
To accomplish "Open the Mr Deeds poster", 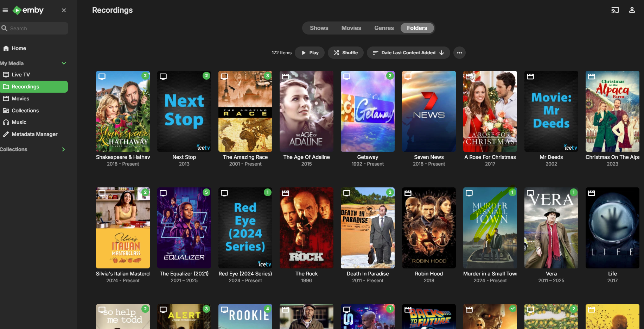I will click(x=551, y=111).
